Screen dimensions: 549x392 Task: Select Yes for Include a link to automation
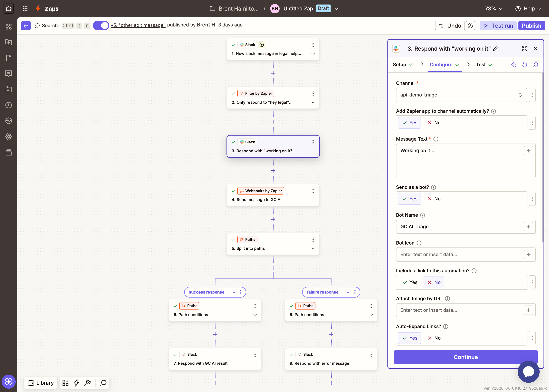pos(410,282)
